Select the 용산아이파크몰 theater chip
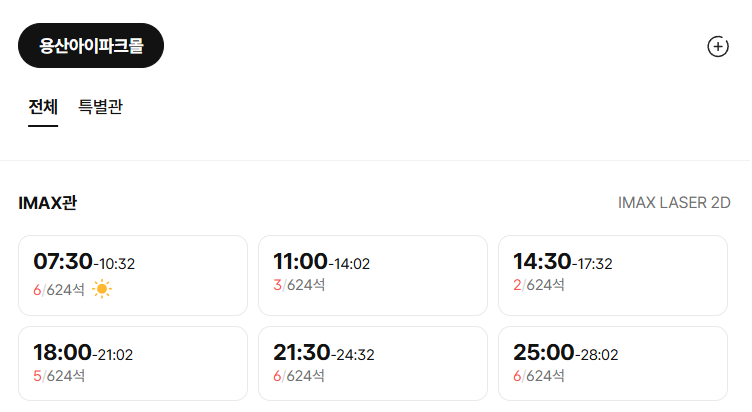This screenshot has height=412, width=752. (x=91, y=46)
